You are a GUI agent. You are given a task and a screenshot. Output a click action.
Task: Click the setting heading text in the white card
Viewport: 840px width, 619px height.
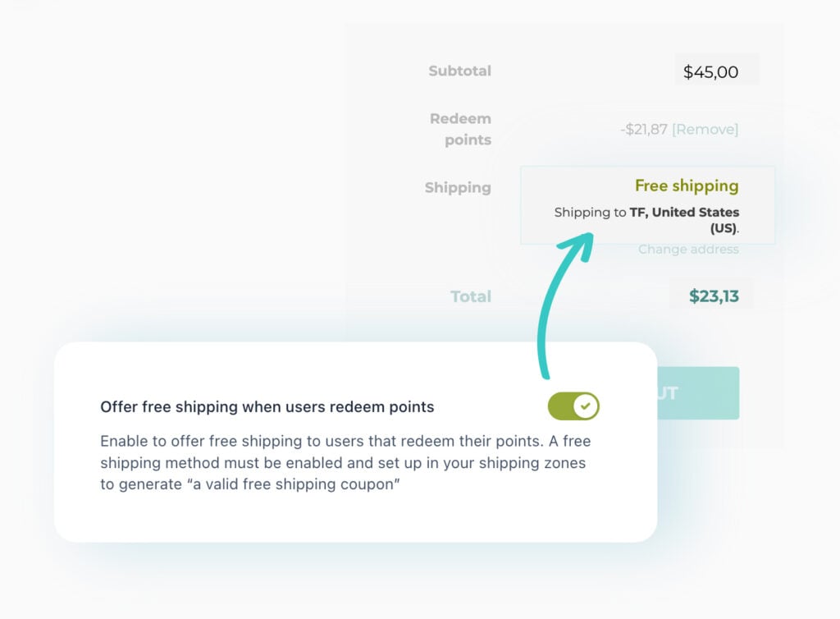[267, 406]
